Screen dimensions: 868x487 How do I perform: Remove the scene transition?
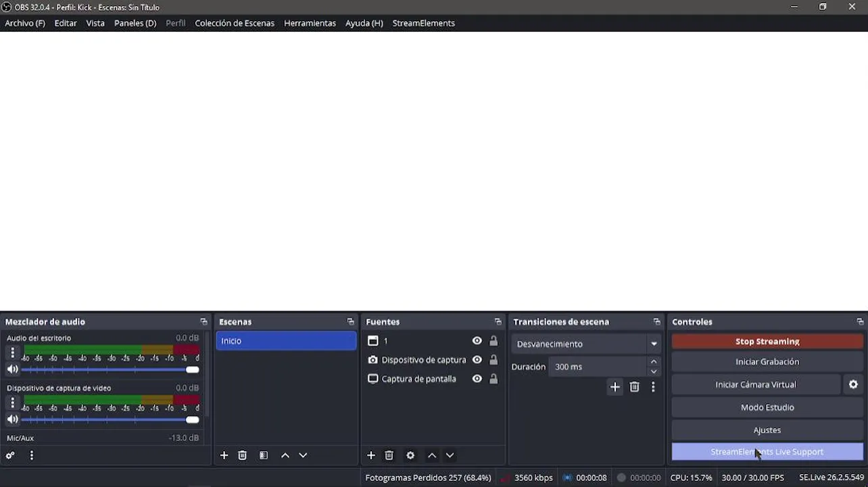(x=634, y=387)
